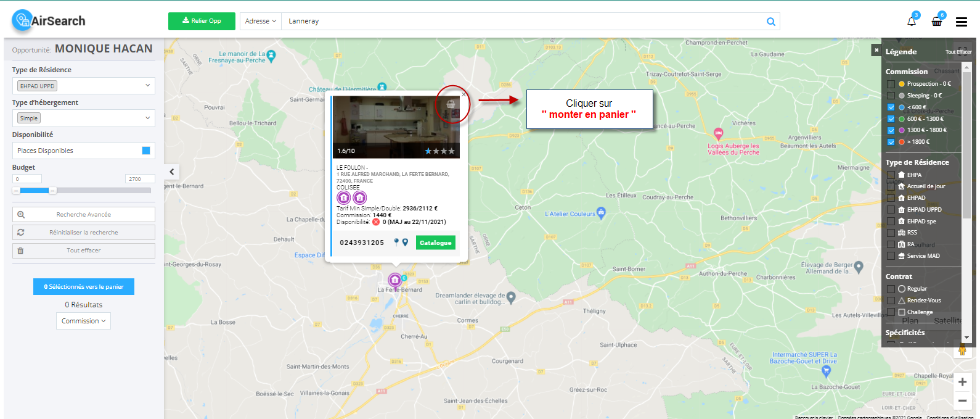Add Le Foulon to basket with basket icon
Screen dimensions: 980x419
451,104
